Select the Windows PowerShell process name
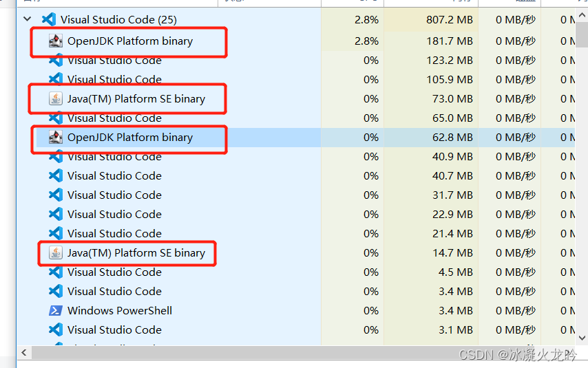Screen dimensions: 588x368 click(120, 311)
